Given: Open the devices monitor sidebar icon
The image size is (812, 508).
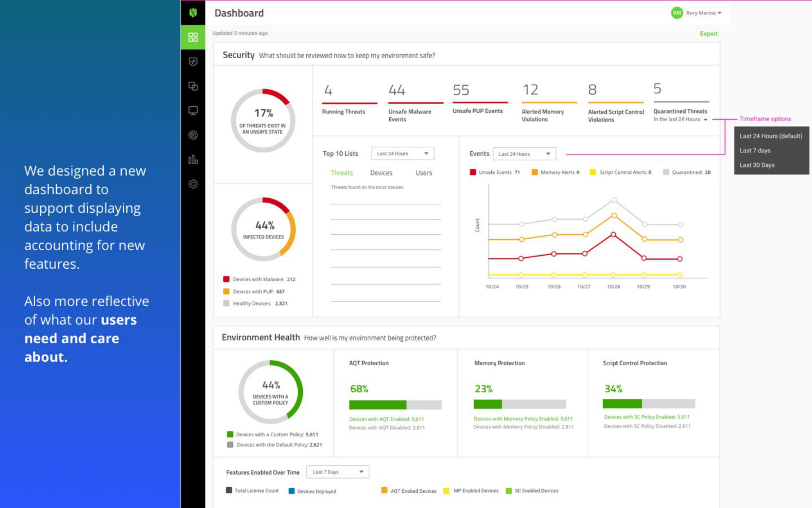Looking at the screenshot, I should (x=193, y=111).
